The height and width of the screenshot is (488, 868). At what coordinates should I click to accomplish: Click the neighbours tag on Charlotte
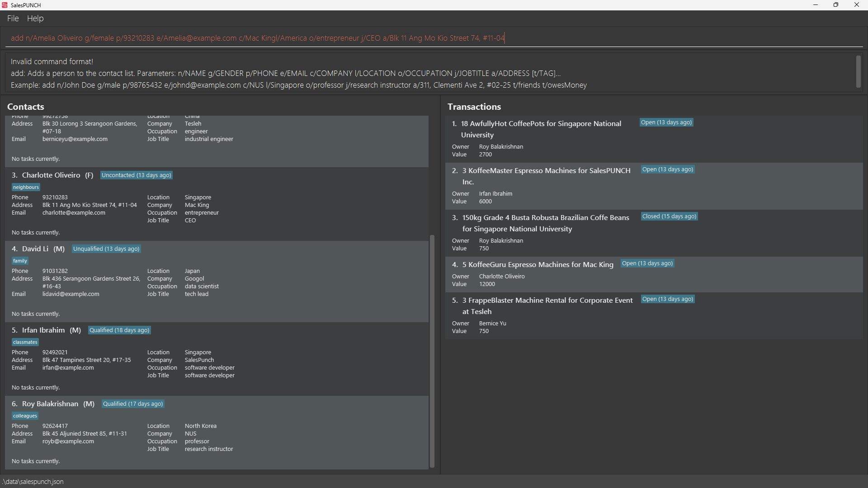pyautogui.click(x=26, y=187)
